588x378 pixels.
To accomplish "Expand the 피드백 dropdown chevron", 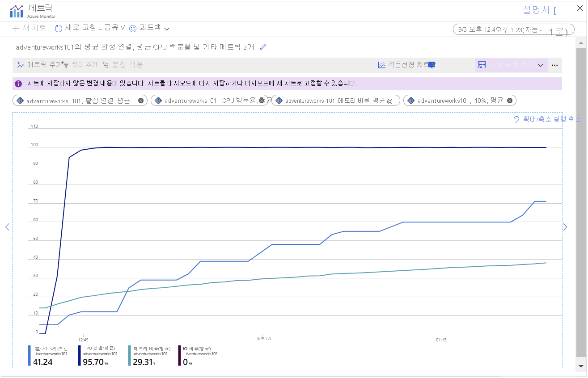I will point(167,29).
